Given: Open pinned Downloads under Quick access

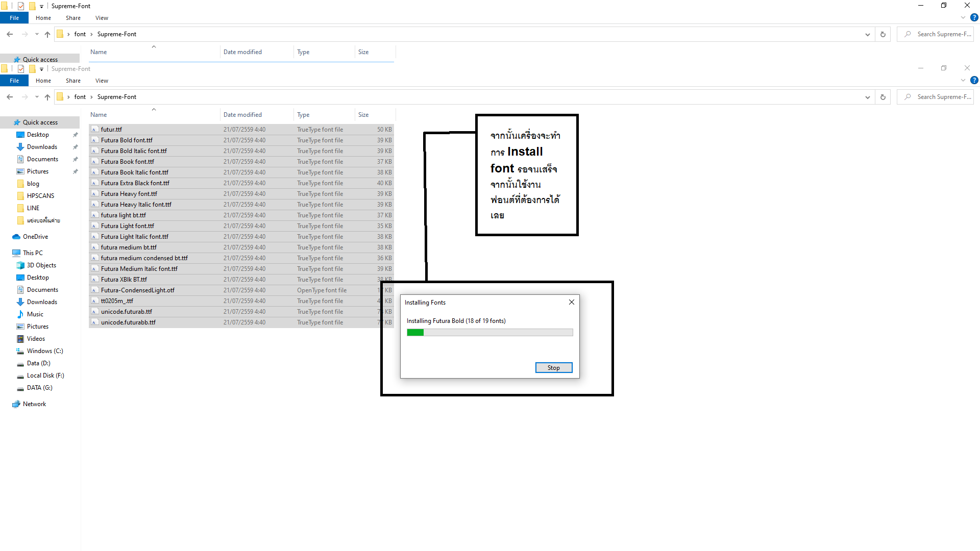Looking at the screenshot, I should pyautogui.click(x=42, y=147).
